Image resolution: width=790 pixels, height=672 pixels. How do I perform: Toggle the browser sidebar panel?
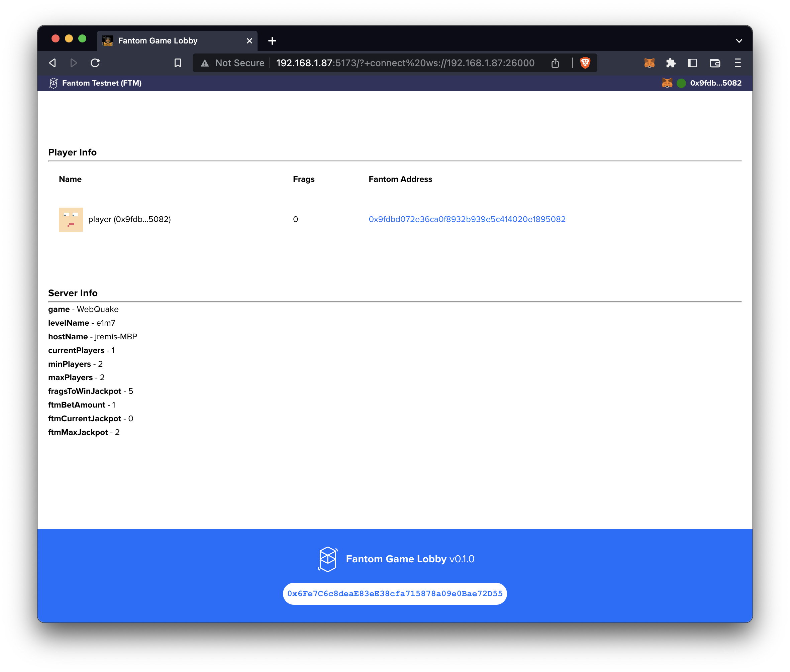coord(692,63)
